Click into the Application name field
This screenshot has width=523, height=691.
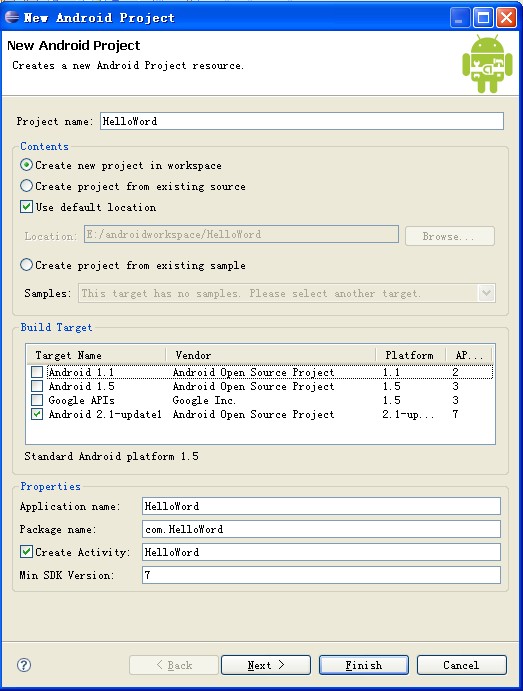pos(321,506)
